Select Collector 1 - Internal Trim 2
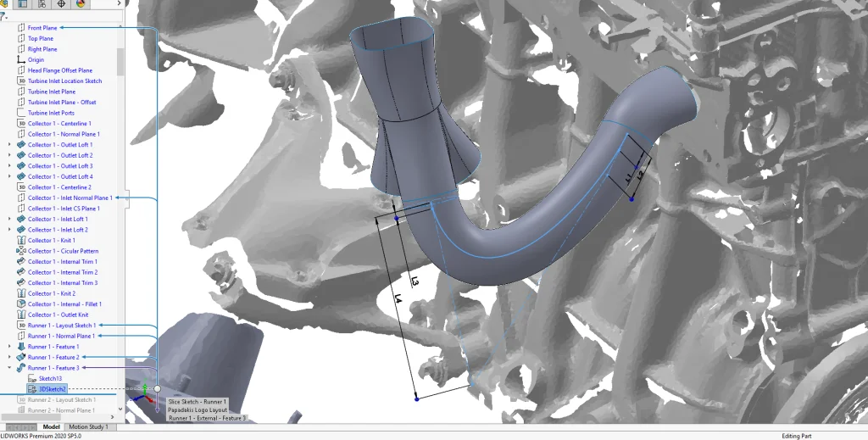 [x=63, y=272]
